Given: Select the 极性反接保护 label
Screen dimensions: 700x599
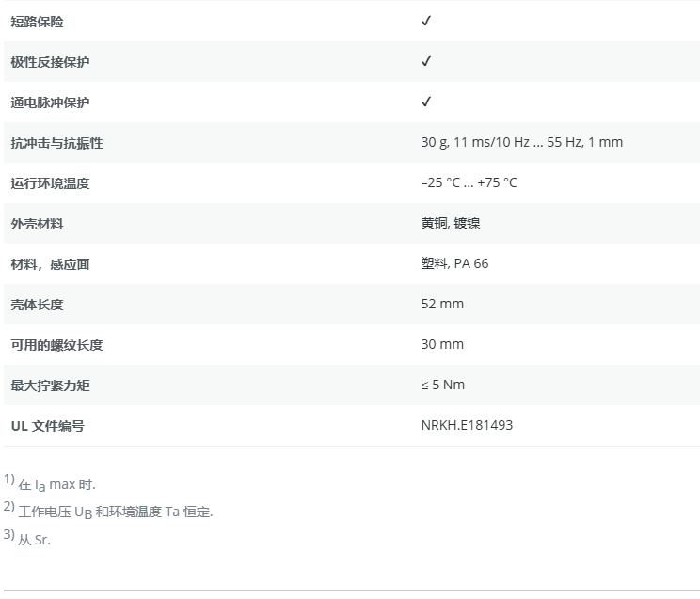Looking at the screenshot, I should [x=51, y=62].
